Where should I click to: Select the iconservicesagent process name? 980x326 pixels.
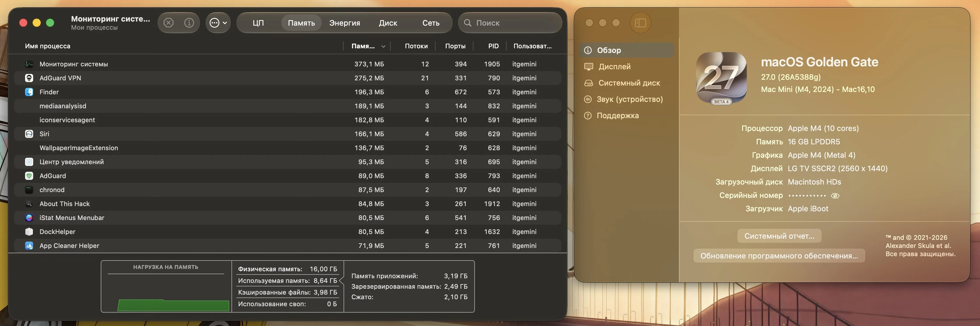(x=67, y=120)
